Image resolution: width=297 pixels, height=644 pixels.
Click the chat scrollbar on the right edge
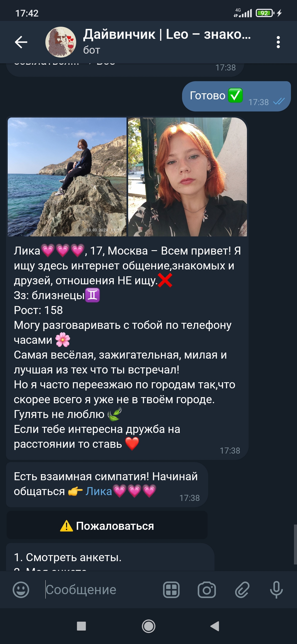tap(295, 544)
